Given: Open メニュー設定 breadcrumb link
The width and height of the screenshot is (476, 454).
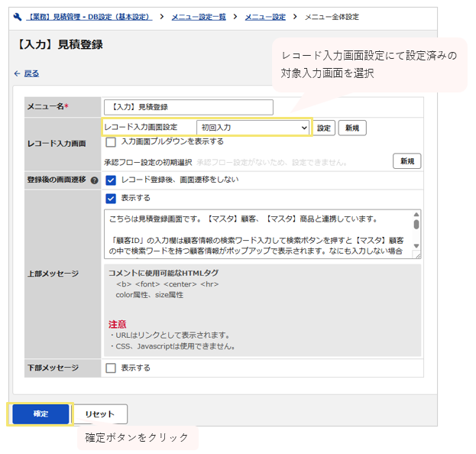Looking at the screenshot, I should pyautogui.click(x=265, y=17).
